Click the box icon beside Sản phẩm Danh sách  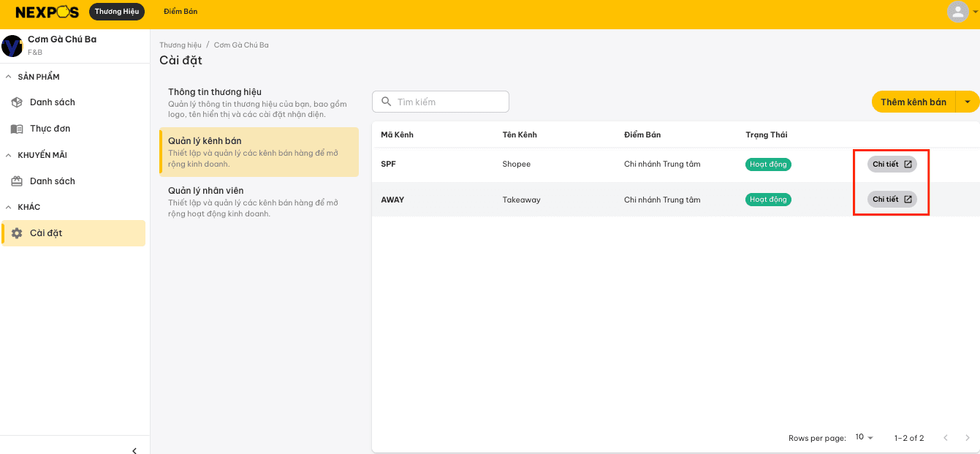(17, 102)
